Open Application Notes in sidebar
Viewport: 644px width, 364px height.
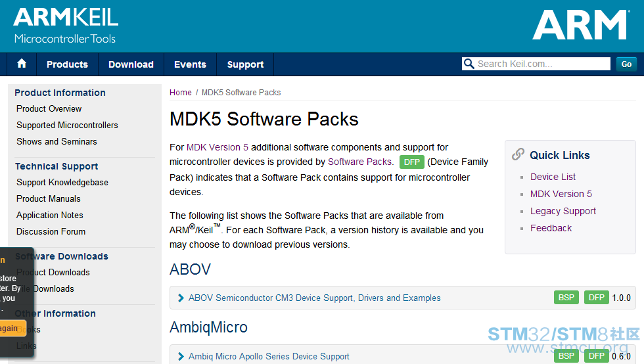point(50,215)
